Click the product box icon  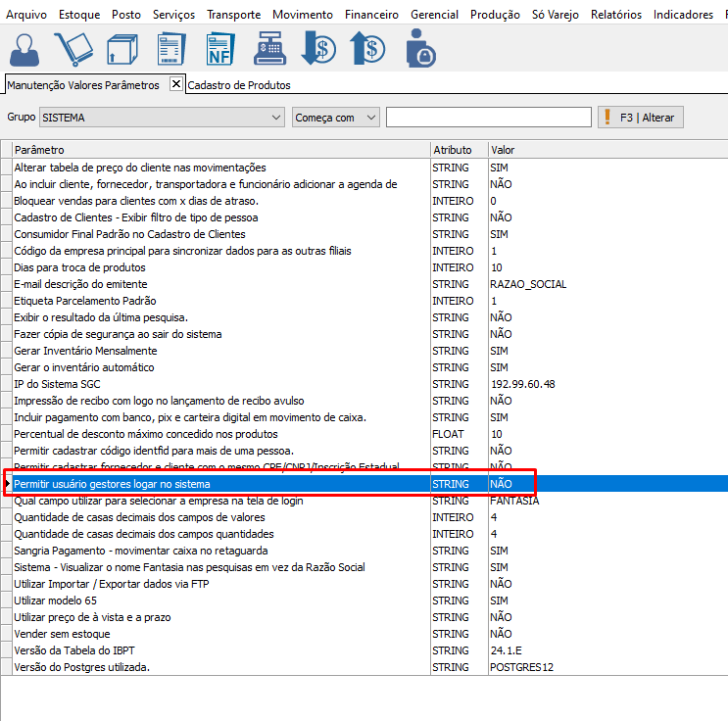(x=121, y=48)
